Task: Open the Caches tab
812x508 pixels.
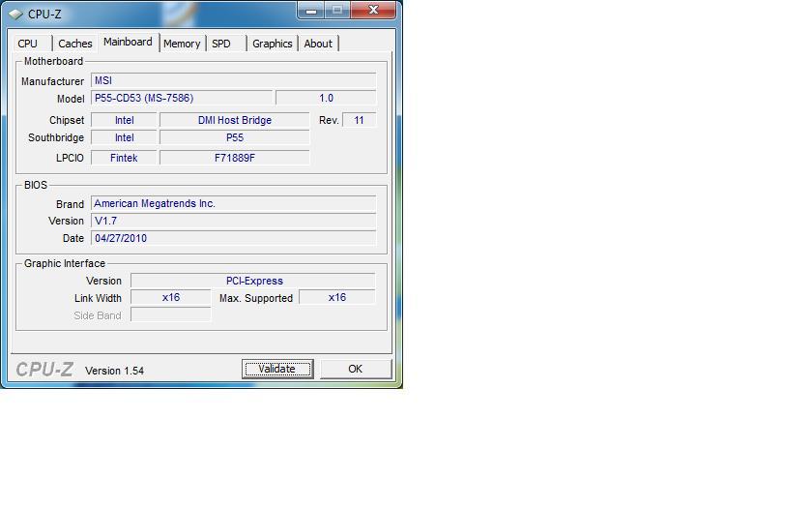Action: click(x=74, y=44)
